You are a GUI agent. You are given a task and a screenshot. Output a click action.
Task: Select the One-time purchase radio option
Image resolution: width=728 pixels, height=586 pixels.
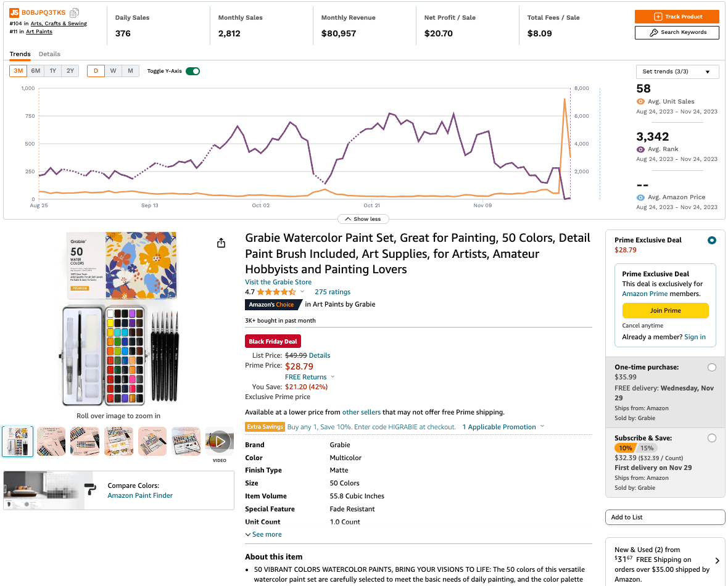[712, 368]
